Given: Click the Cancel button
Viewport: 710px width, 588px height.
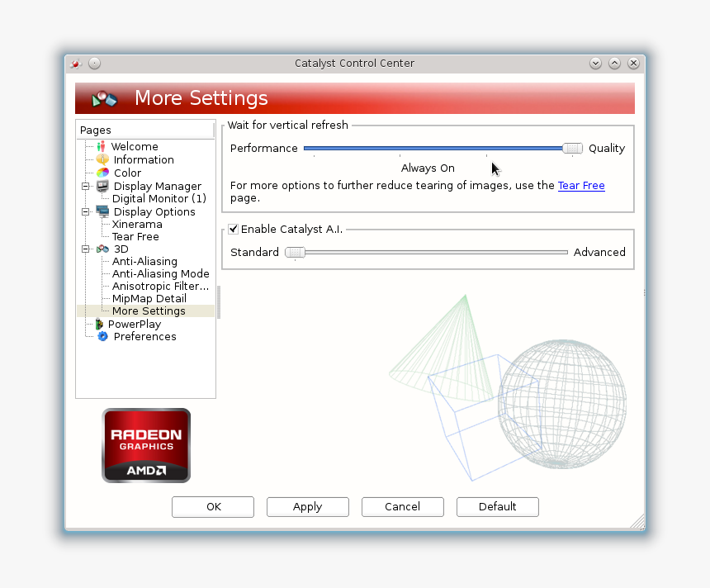Looking at the screenshot, I should tap(403, 506).
